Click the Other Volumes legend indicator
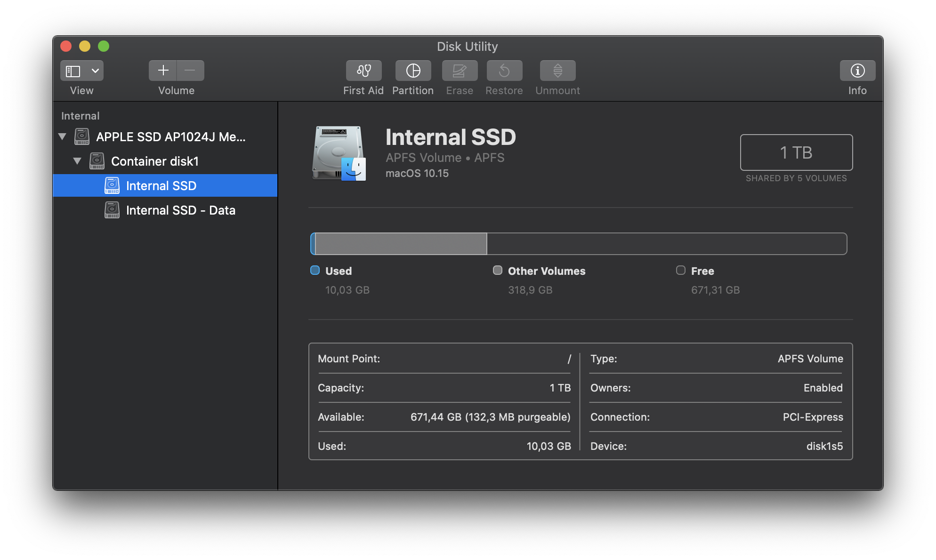The image size is (936, 560). tap(497, 271)
